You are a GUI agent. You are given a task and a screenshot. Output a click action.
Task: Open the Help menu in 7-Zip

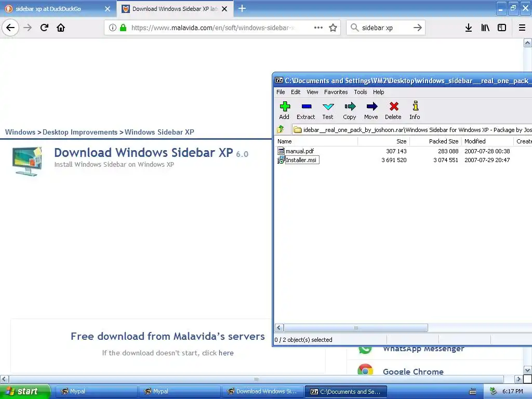378,92
